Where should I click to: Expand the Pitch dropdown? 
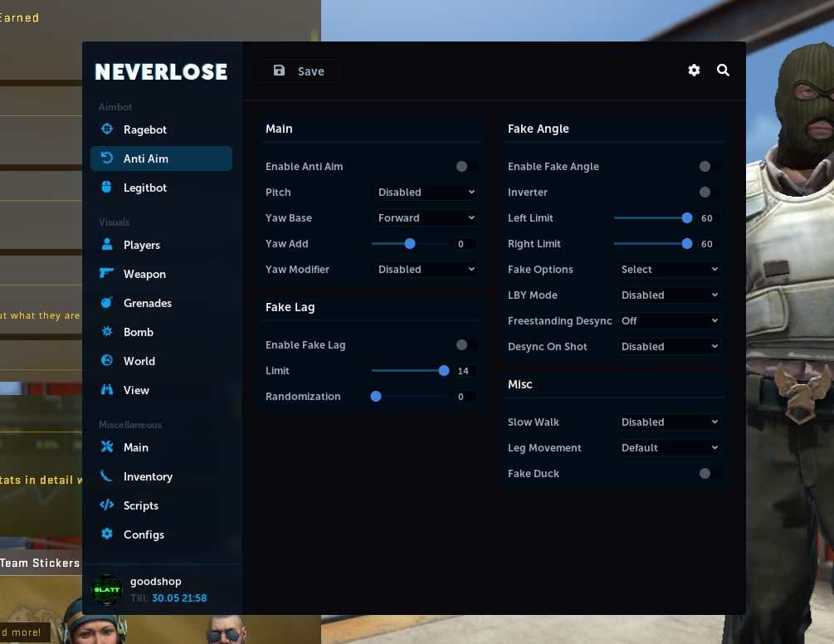[x=427, y=193]
